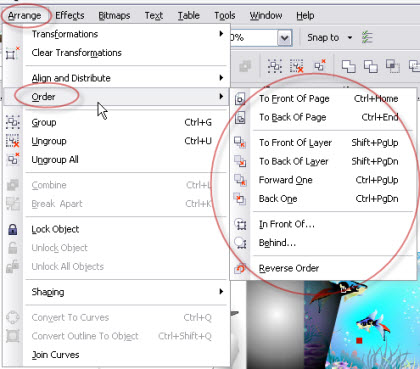This screenshot has width=420, height=369.
Task: Select To Back Of Page
Action: pyautogui.click(x=323, y=117)
